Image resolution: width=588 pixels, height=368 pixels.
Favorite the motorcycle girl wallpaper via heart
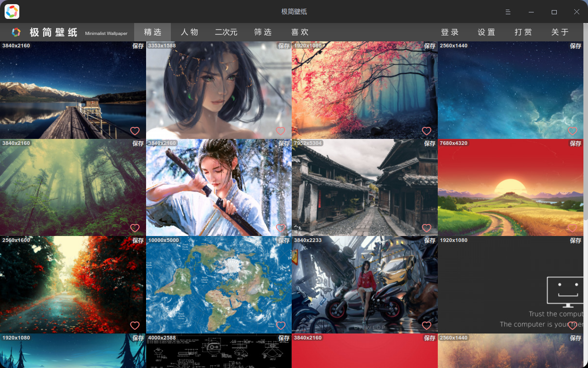(426, 326)
